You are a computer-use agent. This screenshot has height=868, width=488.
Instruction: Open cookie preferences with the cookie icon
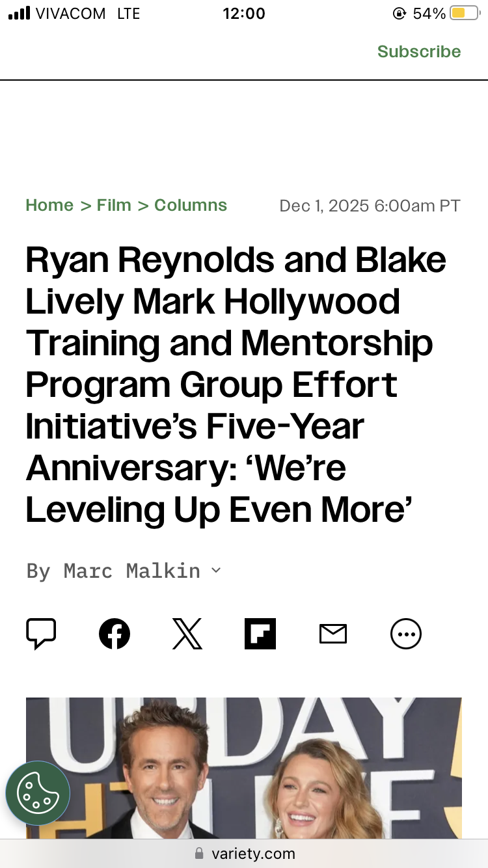(x=38, y=793)
